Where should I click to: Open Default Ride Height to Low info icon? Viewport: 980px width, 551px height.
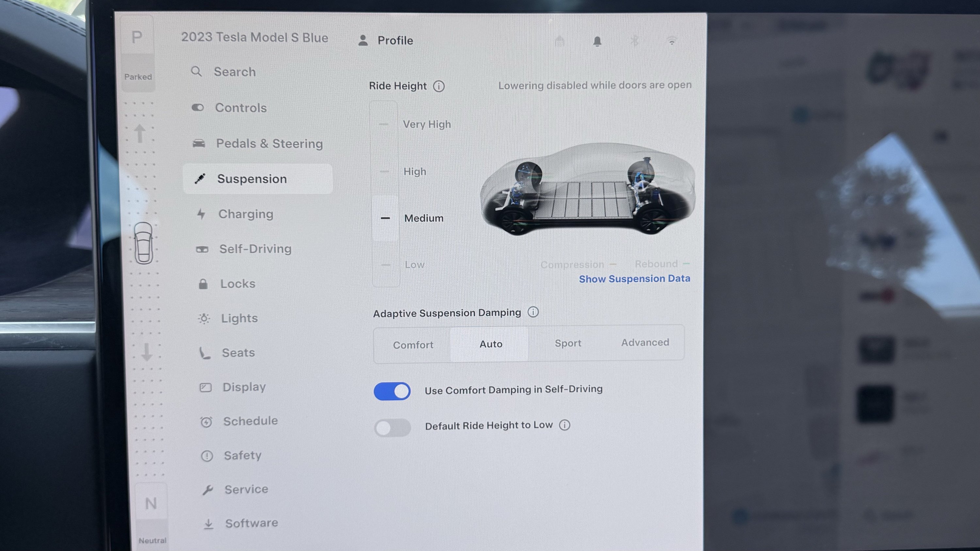pyautogui.click(x=564, y=425)
